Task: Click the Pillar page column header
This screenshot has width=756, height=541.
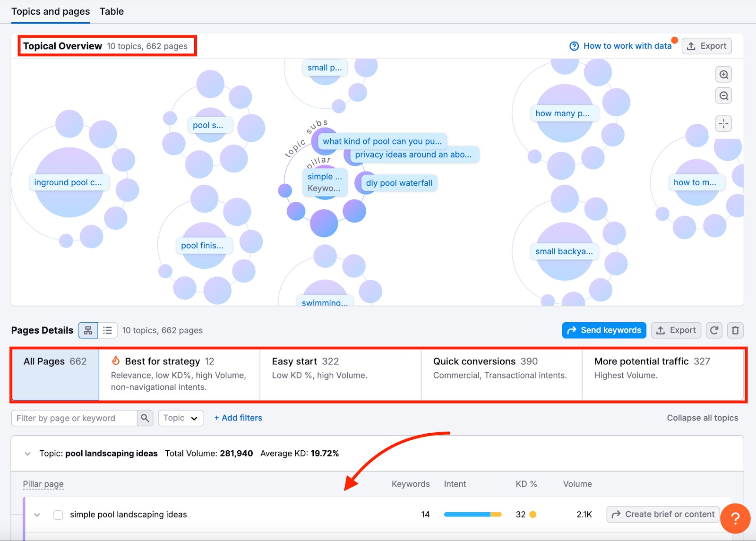Action: (x=43, y=484)
